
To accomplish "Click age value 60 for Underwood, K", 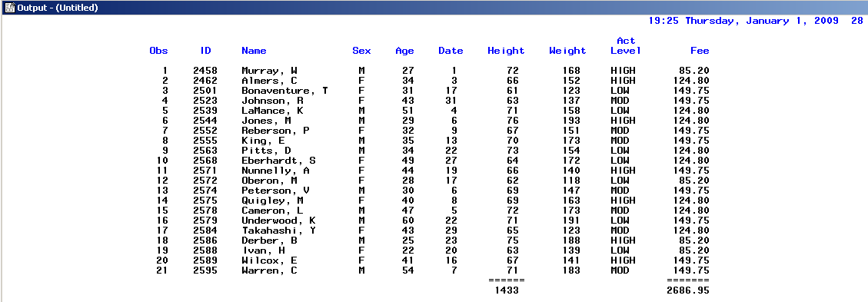I will (408, 220).
